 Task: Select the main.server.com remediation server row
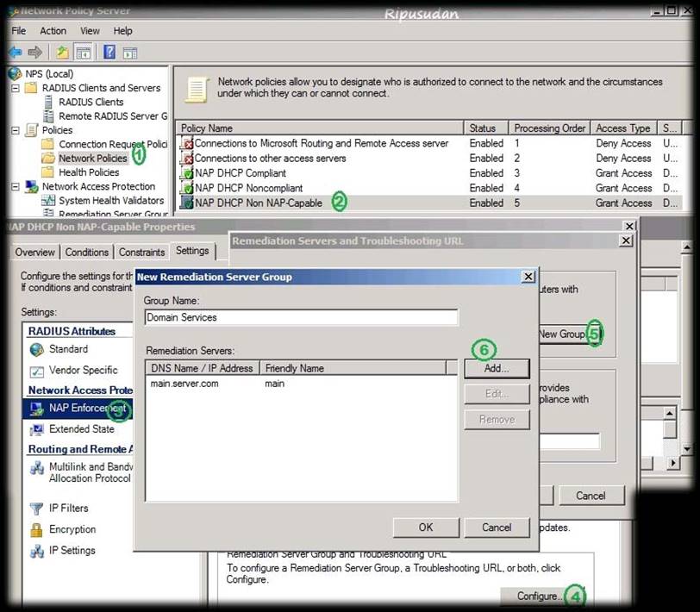point(184,384)
